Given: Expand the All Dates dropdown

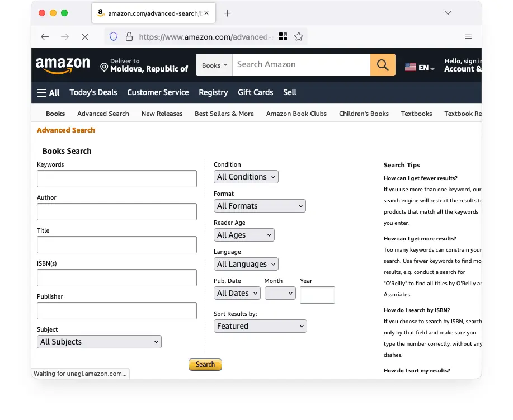Looking at the screenshot, I should (237, 294).
